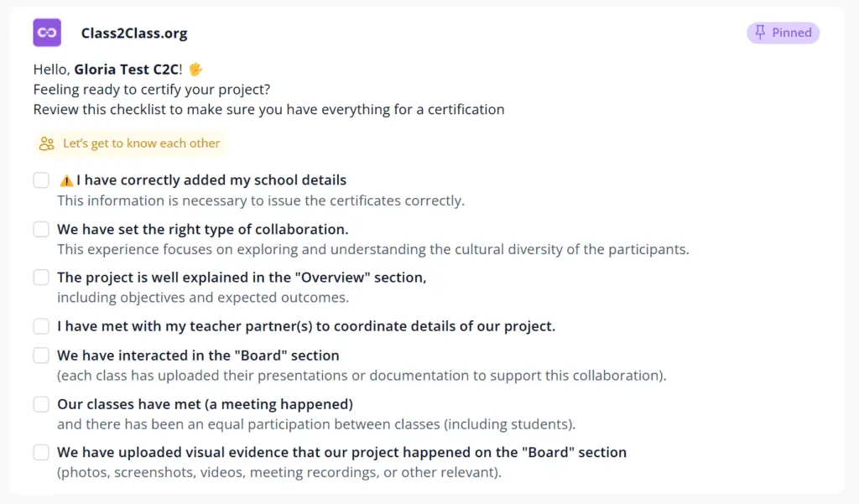Screen dimensions: 859x504
Task: Click 'We have set the right type of collaboration' label
Action: (203, 229)
